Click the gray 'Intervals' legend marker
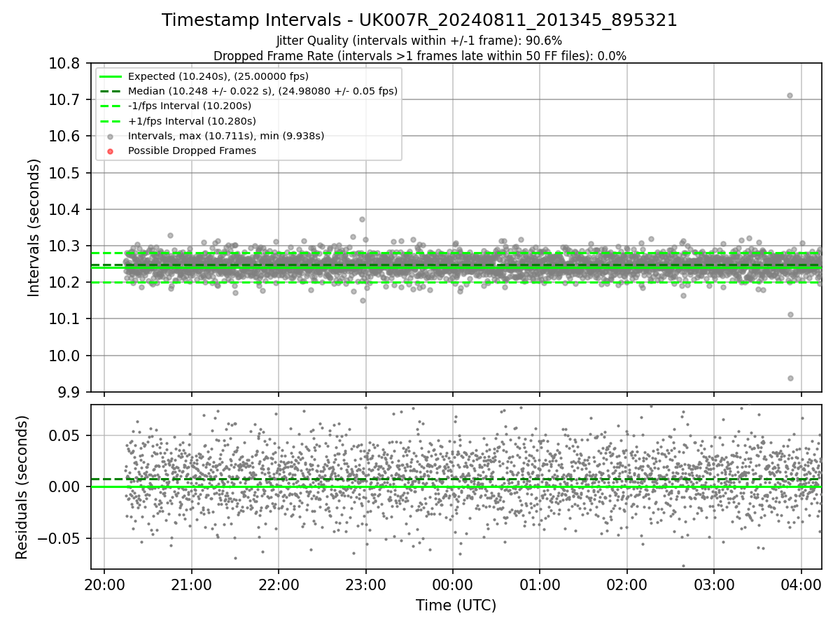This screenshot has height=630, width=840. (x=111, y=136)
